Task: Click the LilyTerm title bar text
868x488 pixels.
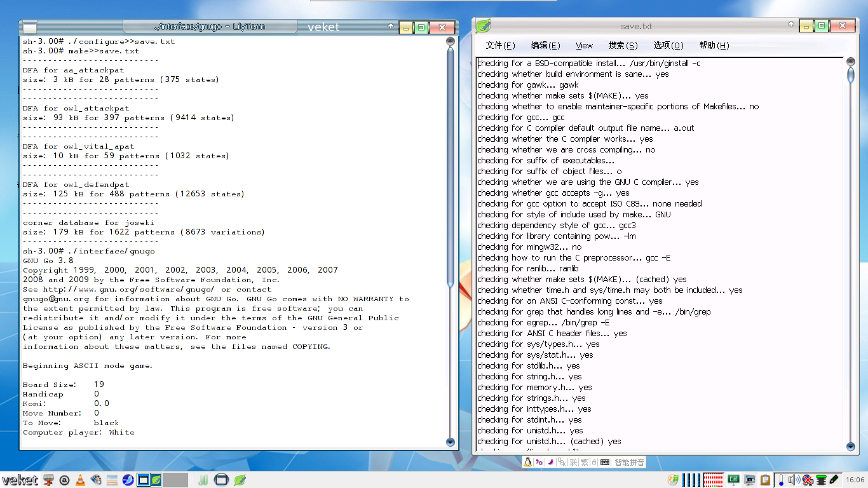Action: pyautogui.click(x=210, y=27)
